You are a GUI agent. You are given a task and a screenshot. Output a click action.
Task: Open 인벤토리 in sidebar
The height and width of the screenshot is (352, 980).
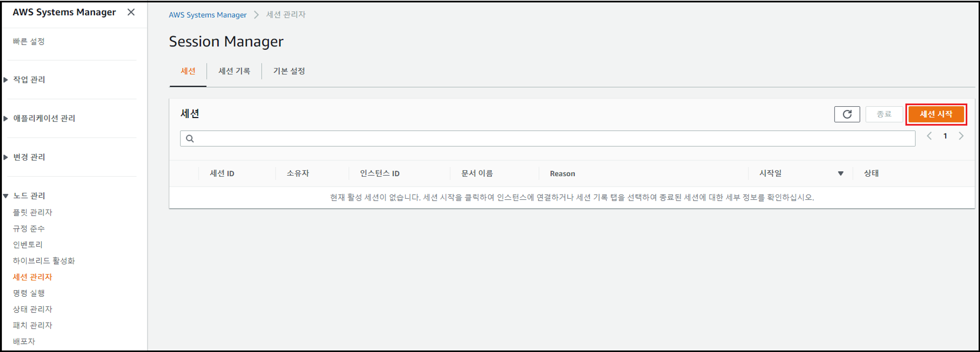pyautogui.click(x=28, y=245)
